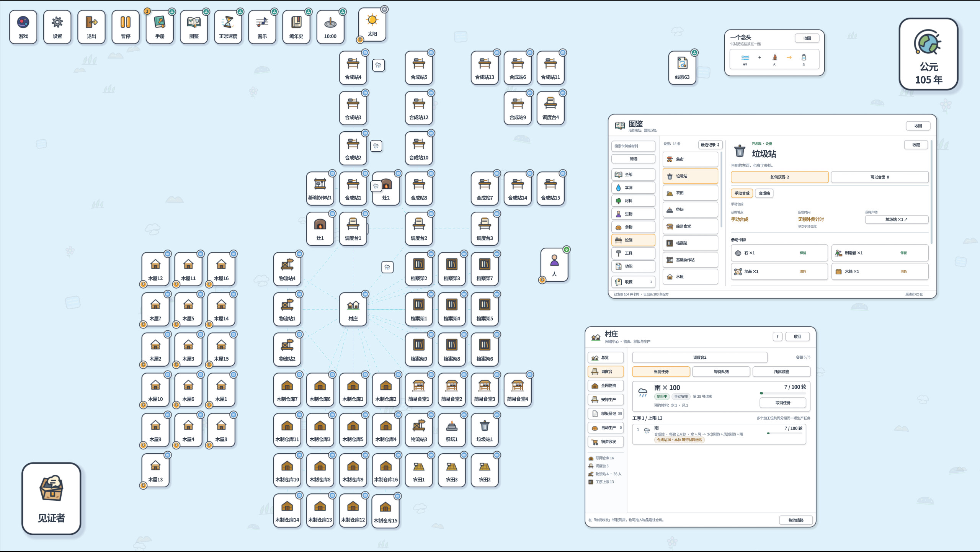Switch to the 可以合出 0 tab

pyautogui.click(x=880, y=177)
